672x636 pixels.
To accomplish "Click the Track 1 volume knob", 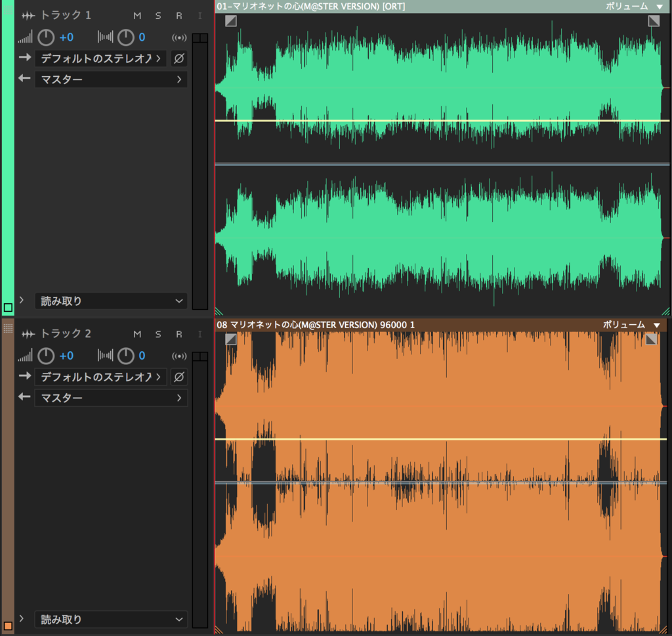I will tap(46, 37).
